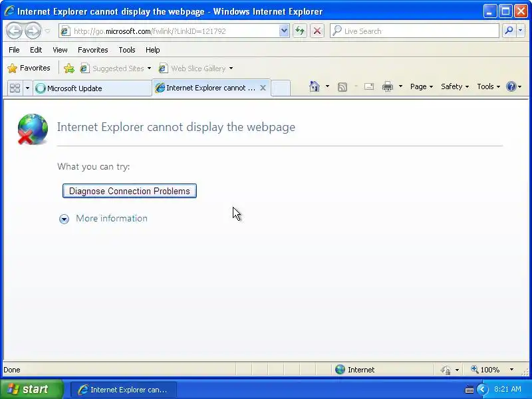Image resolution: width=532 pixels, height=399 pixels.
Task: Open the Safety command menu
Action: point(455,86)
